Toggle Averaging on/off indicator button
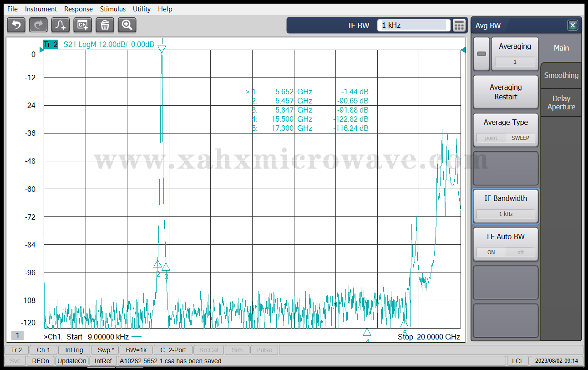 pos(481,54)
